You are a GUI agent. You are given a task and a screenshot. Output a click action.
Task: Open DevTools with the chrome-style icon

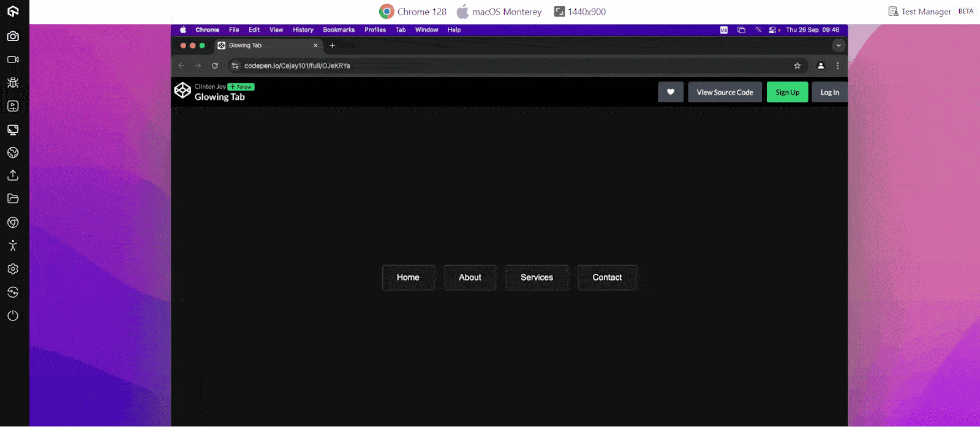(13, 222)
